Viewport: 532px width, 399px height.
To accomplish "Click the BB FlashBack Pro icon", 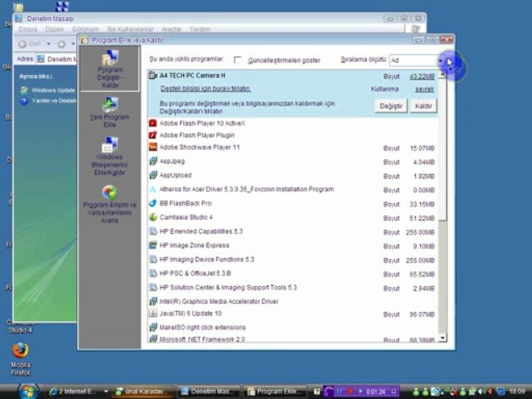I will click(153, 203).
